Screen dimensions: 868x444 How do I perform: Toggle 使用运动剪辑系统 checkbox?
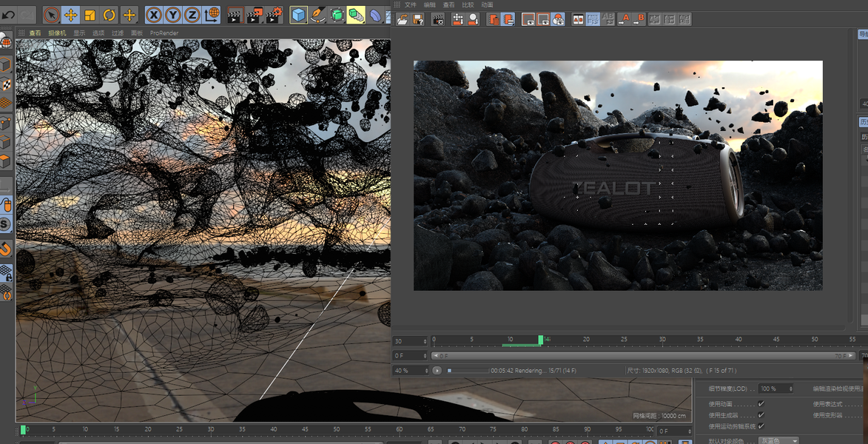coord(761,425)
